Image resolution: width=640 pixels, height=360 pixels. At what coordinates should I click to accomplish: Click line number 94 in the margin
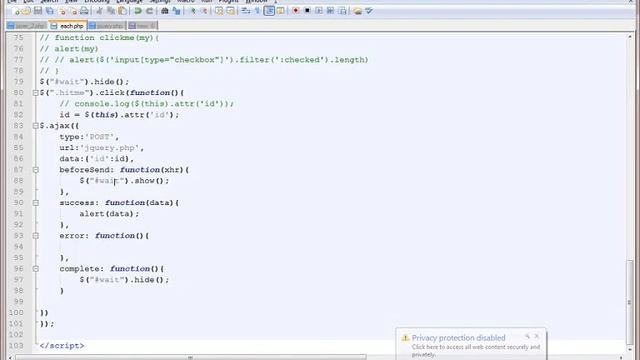point(18,247)
